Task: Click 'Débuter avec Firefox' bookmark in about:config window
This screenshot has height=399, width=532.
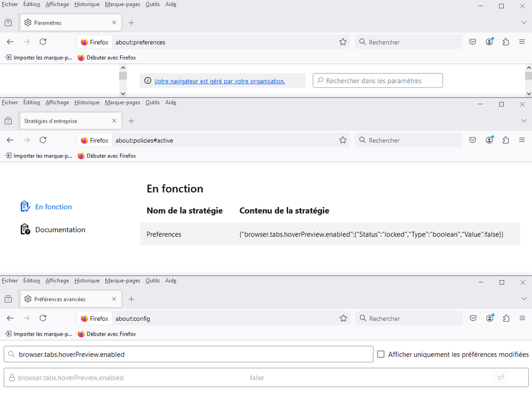Action: [x=107, y=334]
